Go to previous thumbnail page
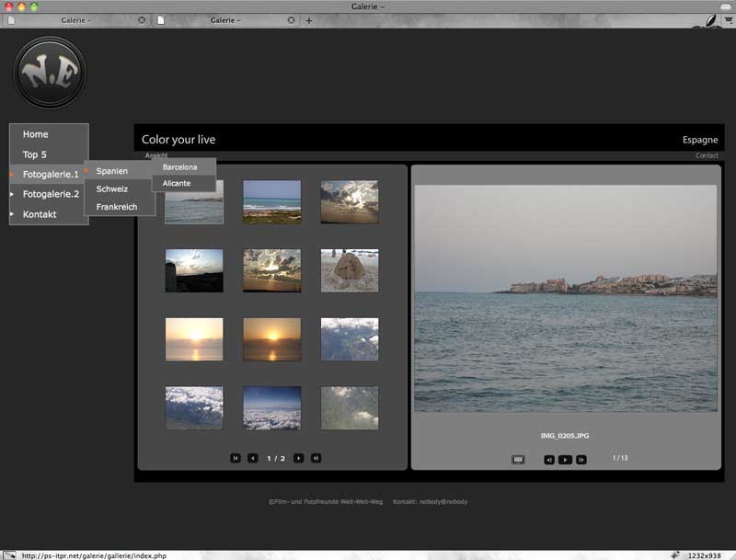This screenshot has height=560, width=736. coord(252,458)
